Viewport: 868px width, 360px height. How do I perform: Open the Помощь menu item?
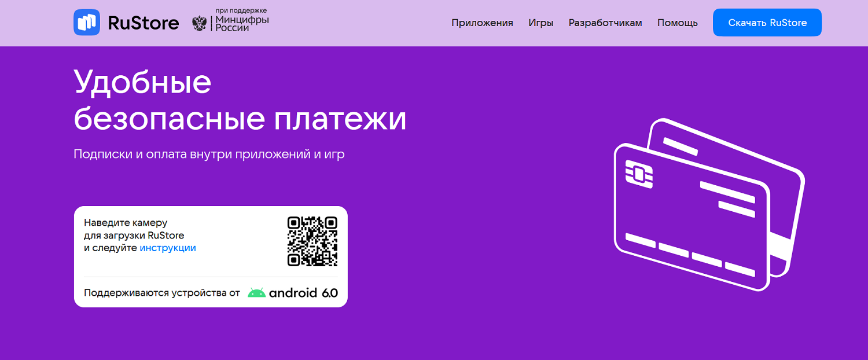point(678,23)
